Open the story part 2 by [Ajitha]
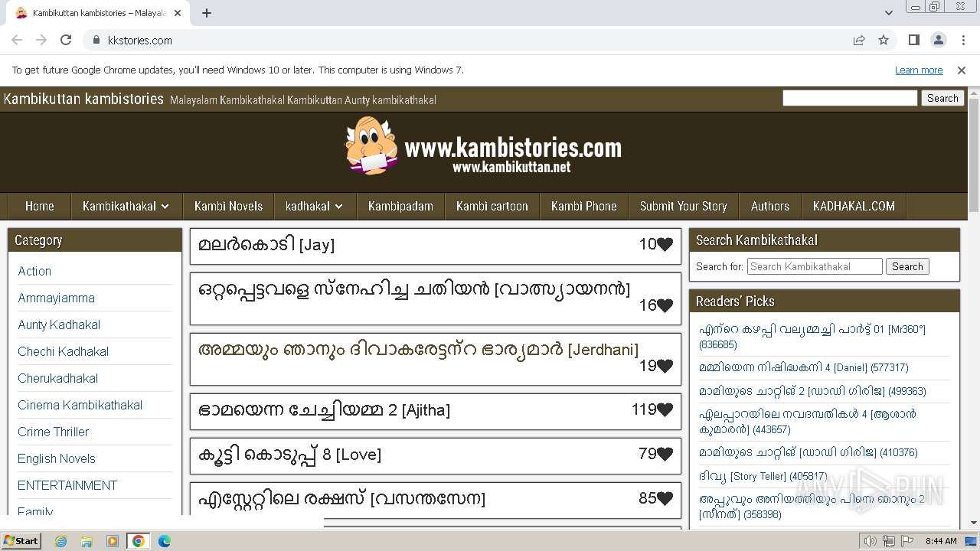This screenshot has width=980, height=551. tap(324, 410)
